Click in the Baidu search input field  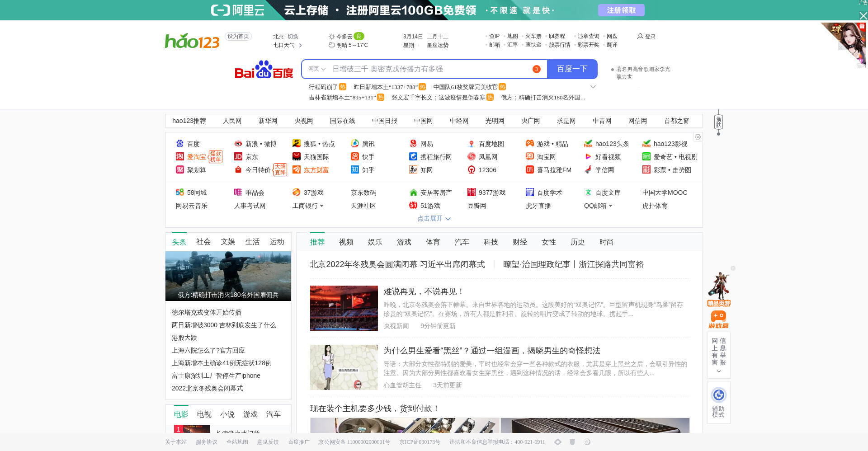tap(429, 69)
